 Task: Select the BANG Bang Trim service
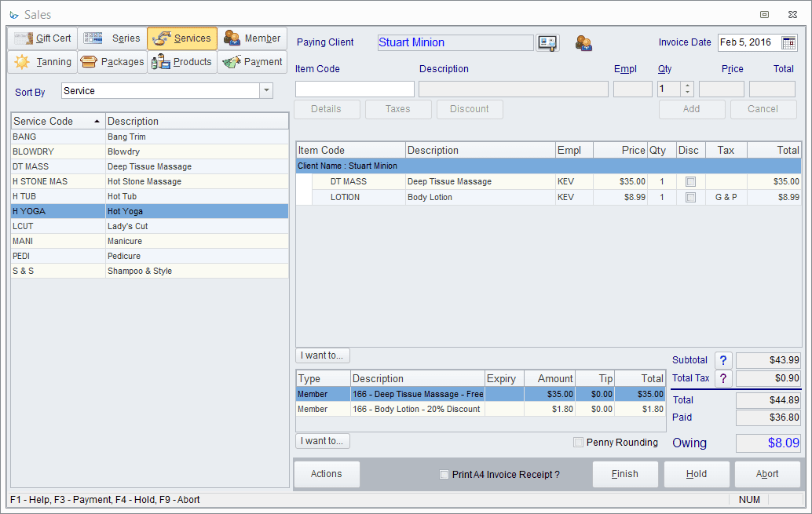coord(150,137)
